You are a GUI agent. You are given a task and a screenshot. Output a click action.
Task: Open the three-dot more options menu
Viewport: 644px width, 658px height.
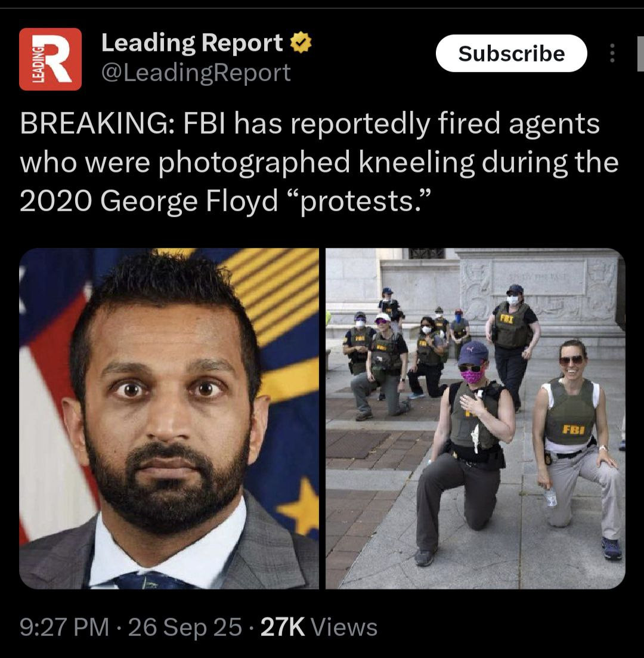(612, 53)
